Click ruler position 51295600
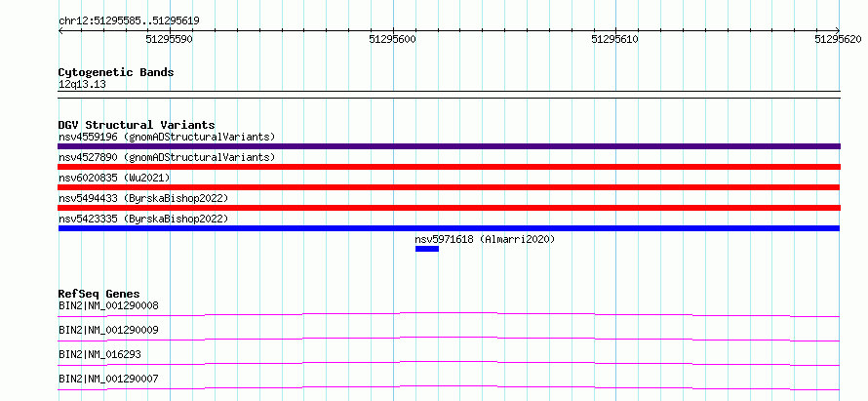Viewport: 868px width, 401px height. 392,39
